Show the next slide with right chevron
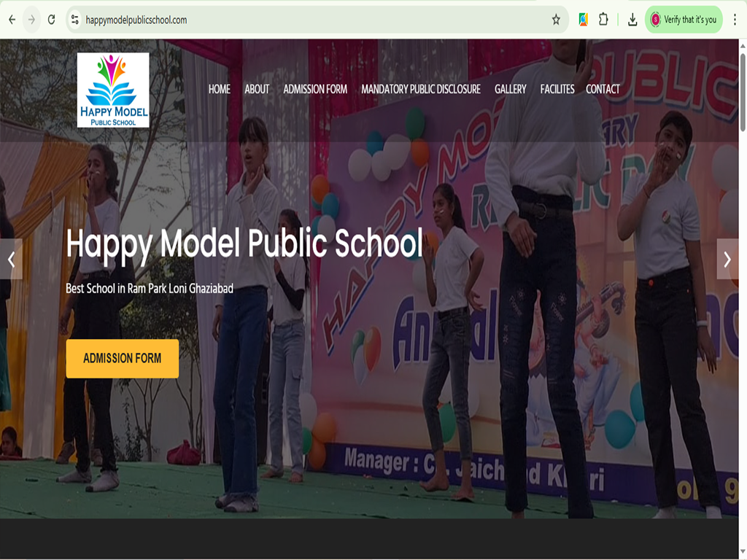Viewport: 747px width, 560px height. coord(727,259)
